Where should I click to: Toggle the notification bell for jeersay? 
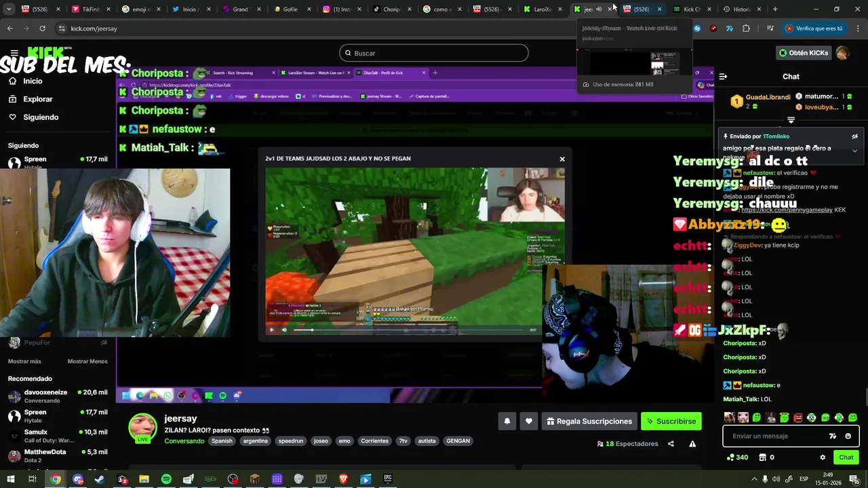[507, 421]
